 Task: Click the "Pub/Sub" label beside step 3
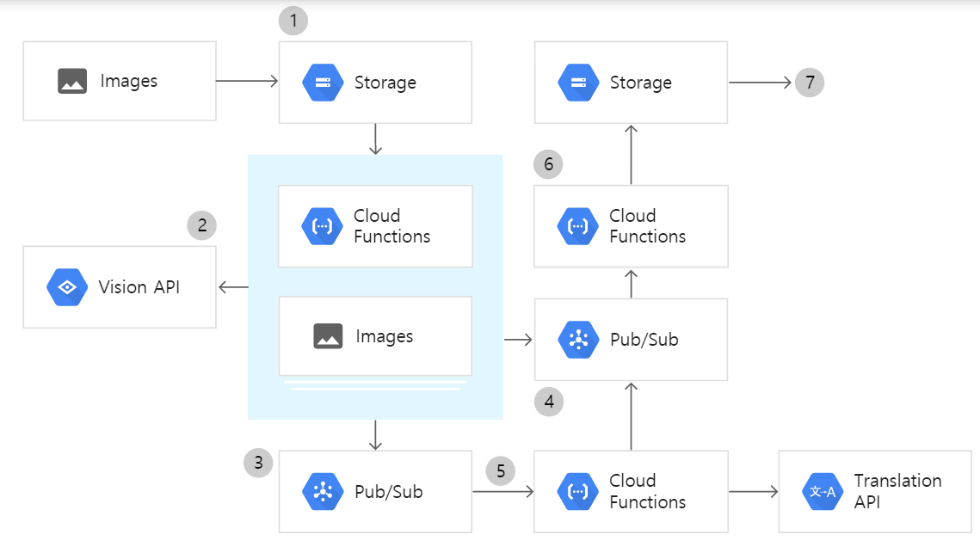point(389,491)
